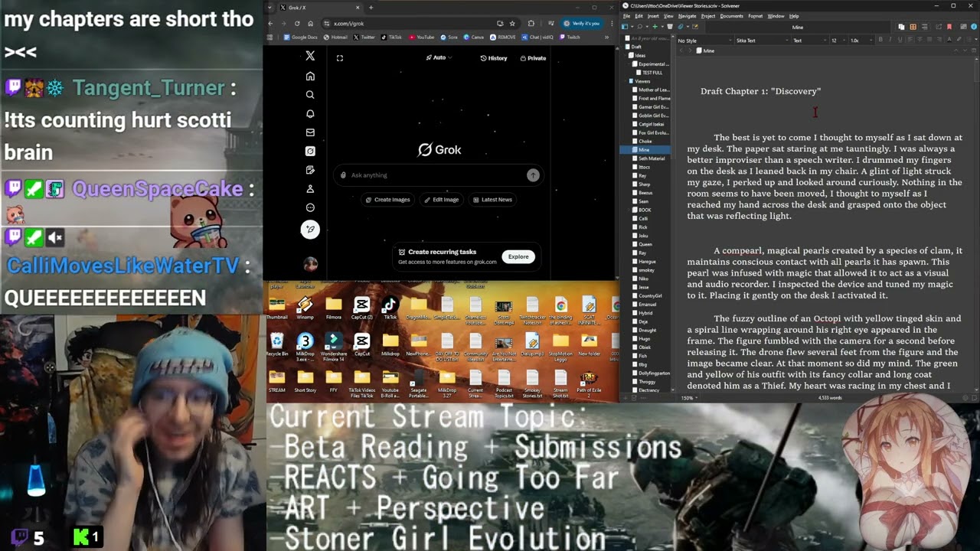Open the Chrome extensions puzzle icon
This screenshot has width=980, height=551.
531,24
